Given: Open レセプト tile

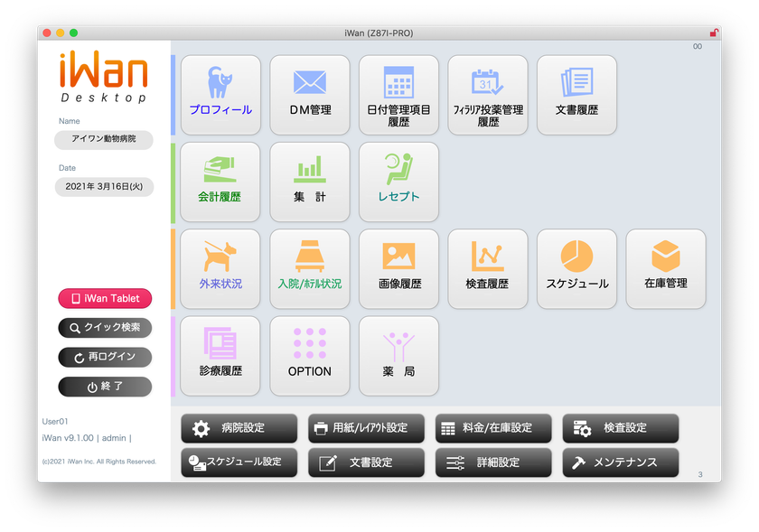Looking at the screenshot, I should [x=398, y=182].
